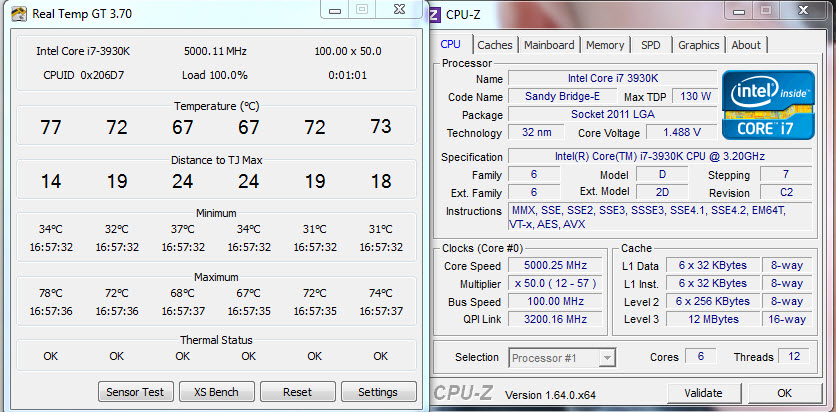Click the maximum temperature 74°C

[381, 293]
